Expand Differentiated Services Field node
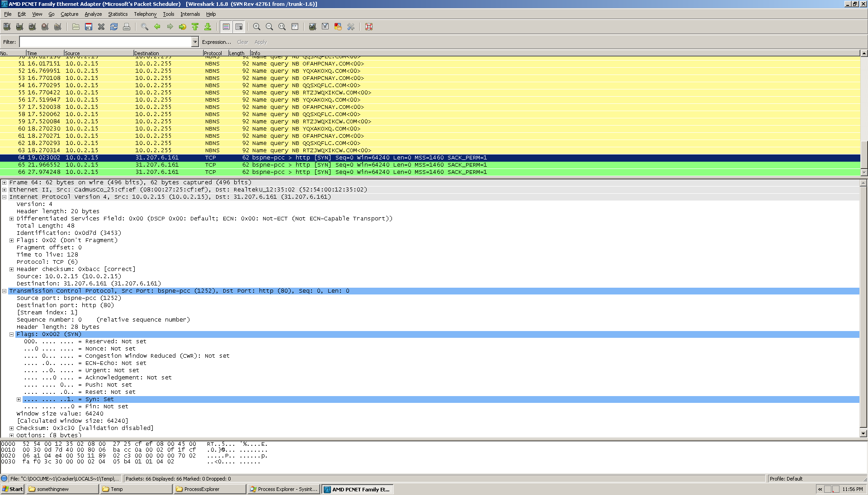 12,219
